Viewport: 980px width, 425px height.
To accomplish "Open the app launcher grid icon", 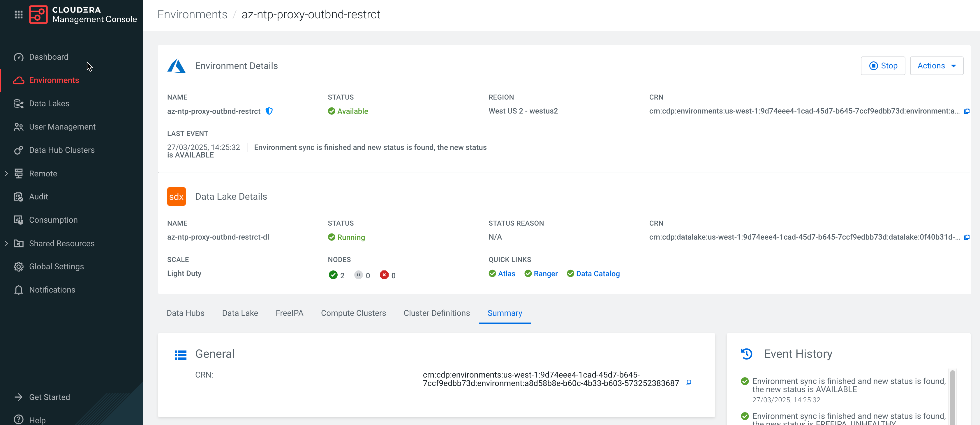I will 18,15.
